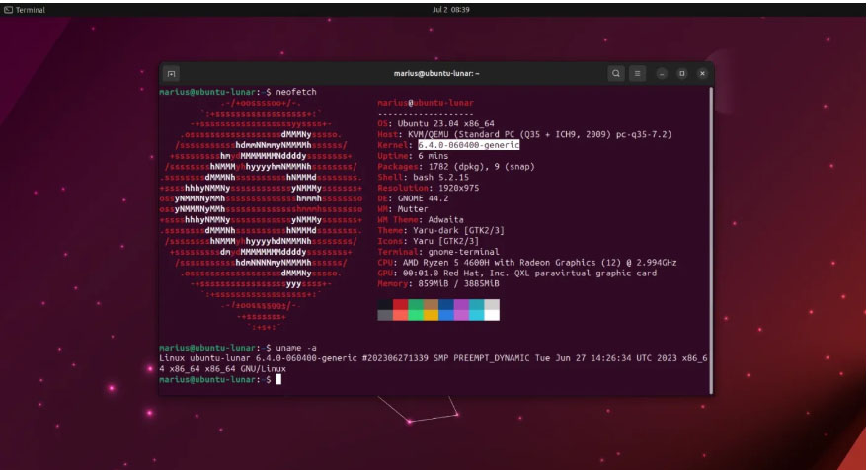
Task: Click the WM line Mutter
Action: 403,209
